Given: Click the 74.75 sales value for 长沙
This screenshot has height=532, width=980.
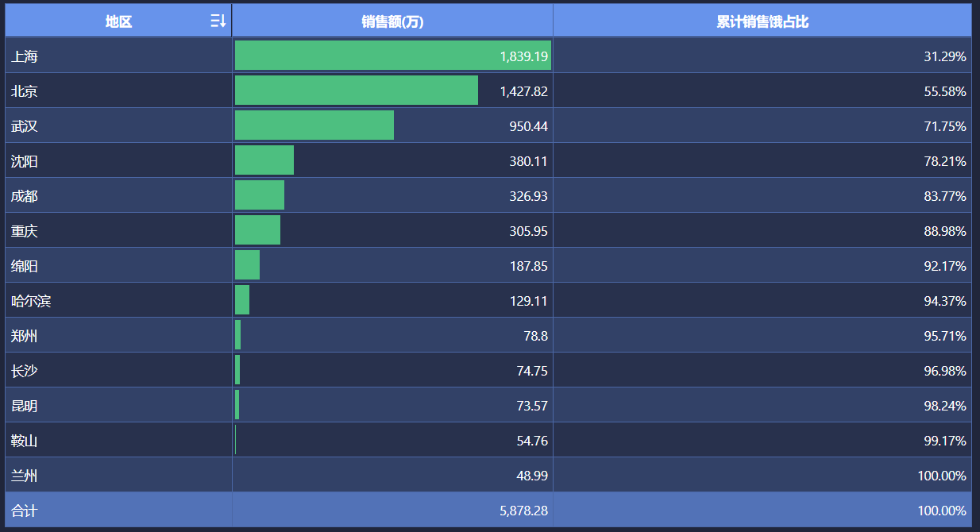Looking at the screenshot, I should (532, 371).
